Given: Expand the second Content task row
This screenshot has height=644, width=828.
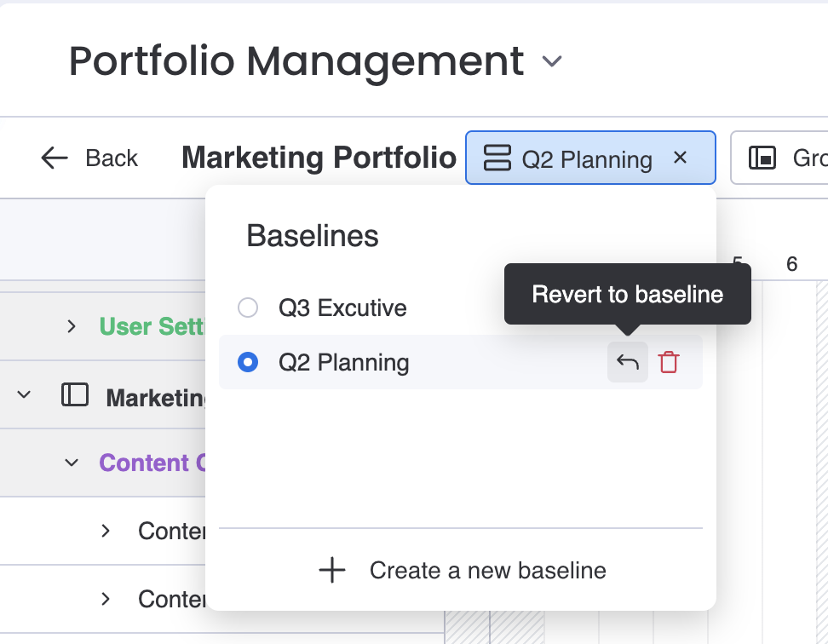Looking at the screenshot, I should 106,599.
